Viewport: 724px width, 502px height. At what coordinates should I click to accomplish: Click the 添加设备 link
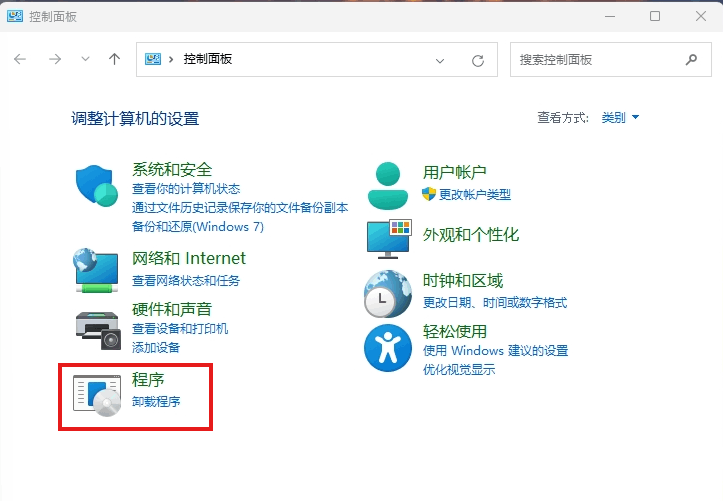click(156, 347)
